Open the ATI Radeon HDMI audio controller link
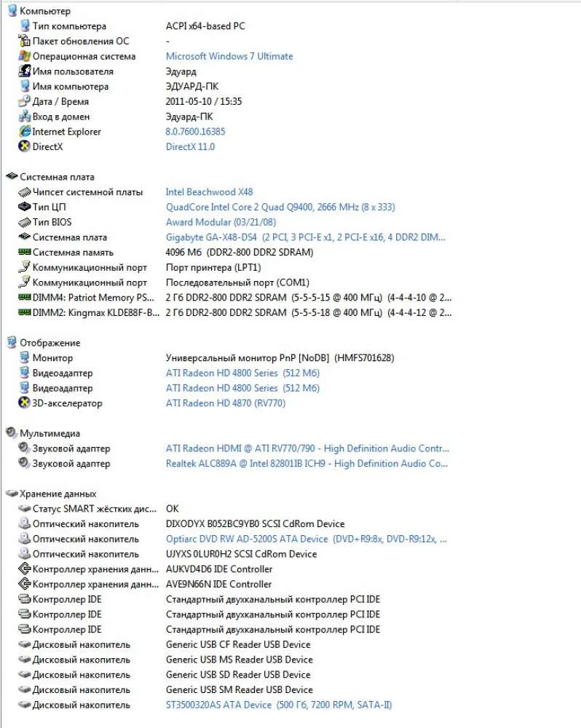 (307, 448)
